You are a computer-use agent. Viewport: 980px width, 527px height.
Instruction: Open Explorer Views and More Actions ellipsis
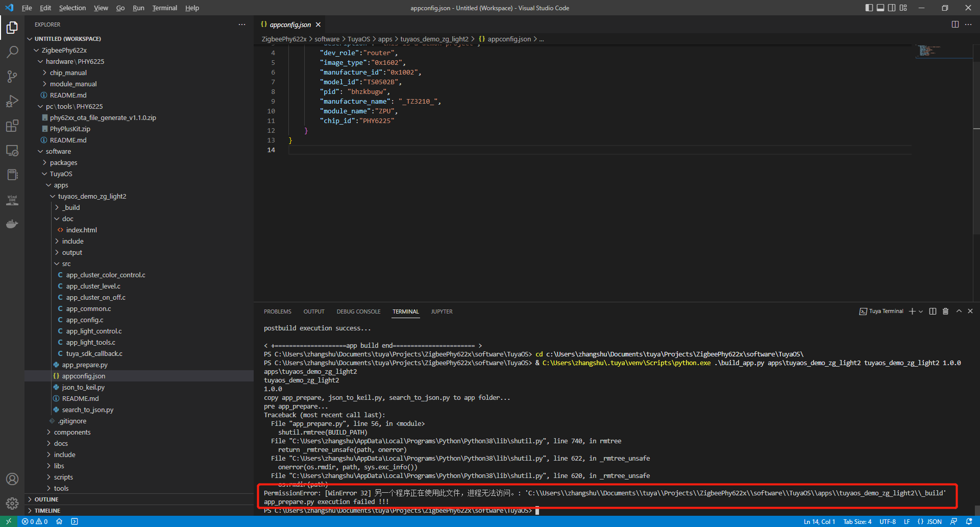pos(242,25)
